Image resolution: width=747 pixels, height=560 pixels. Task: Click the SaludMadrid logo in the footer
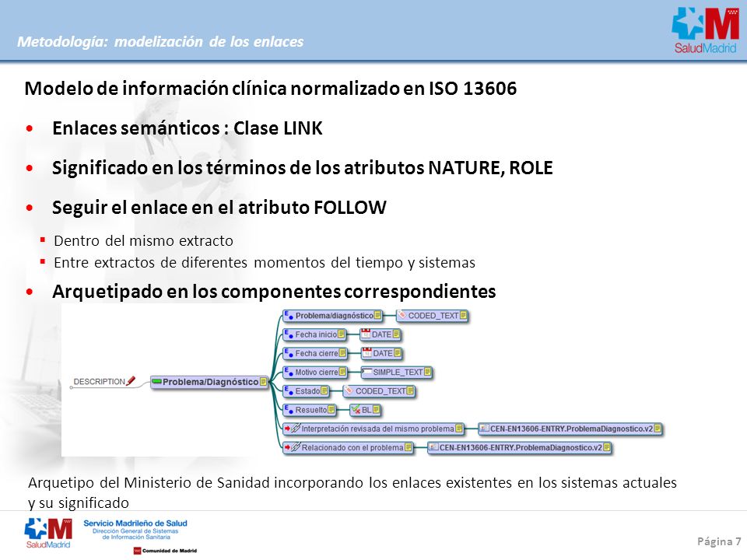pos(48,533)
